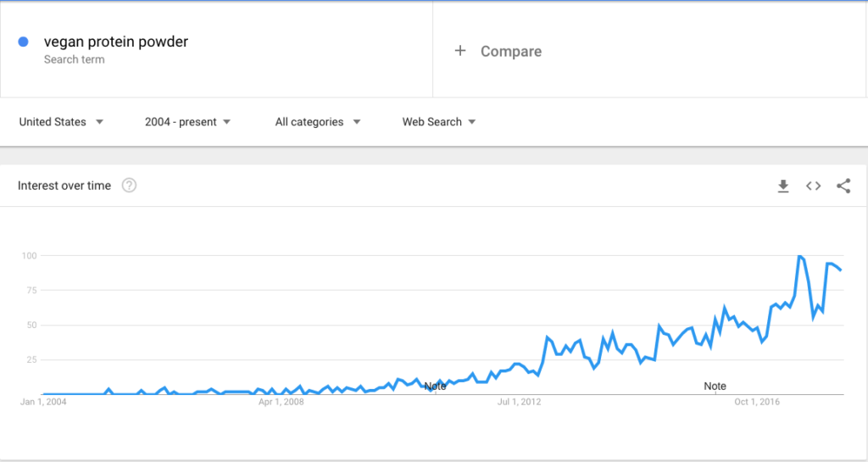Click the Note marker near 2016
This screenshot has height=462, width=868.
point(715,387)
